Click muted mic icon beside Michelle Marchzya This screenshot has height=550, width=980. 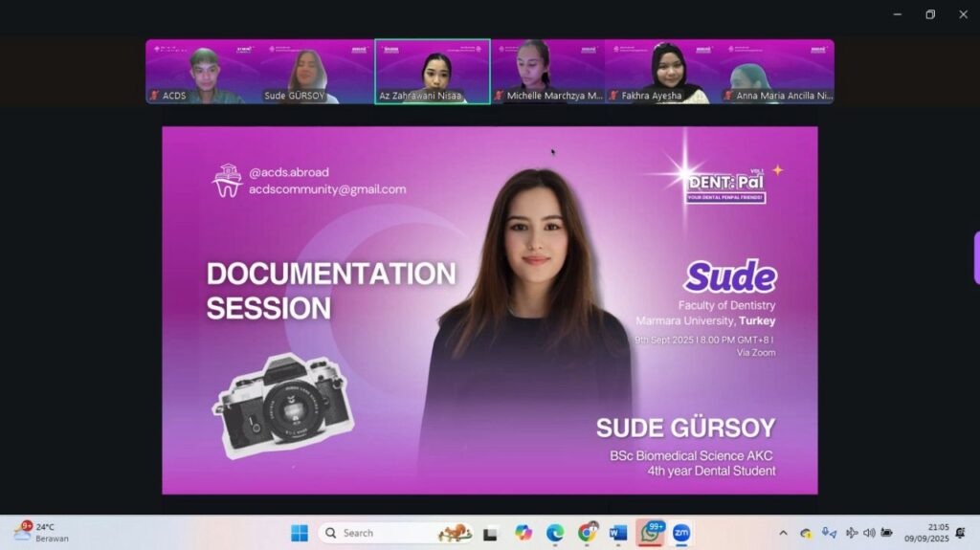click(x=499, y=96)
